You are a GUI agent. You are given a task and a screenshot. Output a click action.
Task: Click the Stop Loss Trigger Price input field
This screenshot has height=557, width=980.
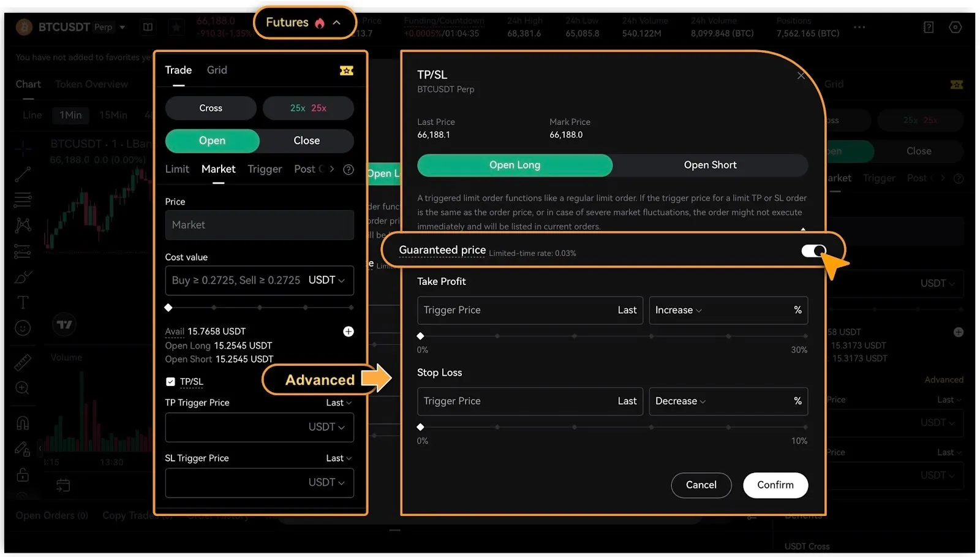click(x=514, y=401)
